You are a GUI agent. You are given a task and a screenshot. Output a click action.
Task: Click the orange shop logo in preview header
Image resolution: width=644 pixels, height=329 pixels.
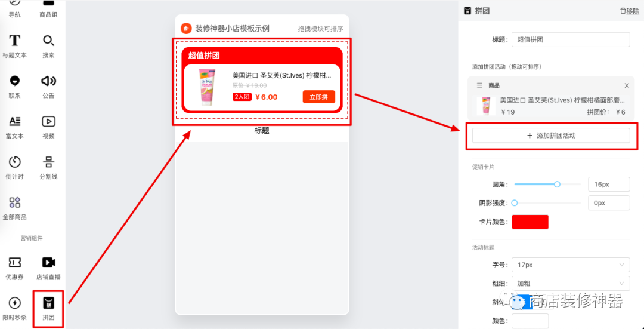[x=186, y=29]
